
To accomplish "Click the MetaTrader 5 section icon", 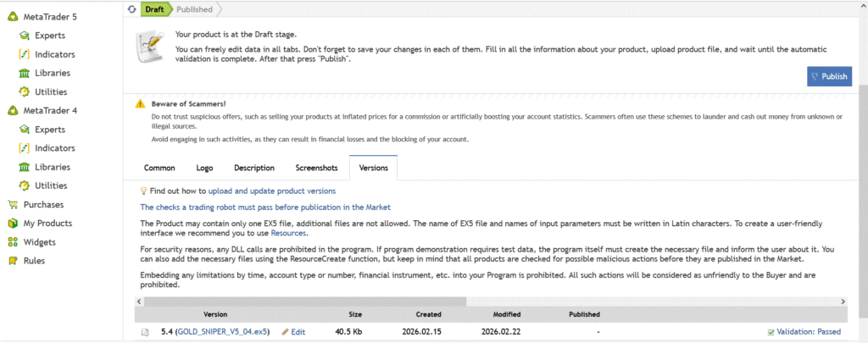I will [x=12, y=17].
